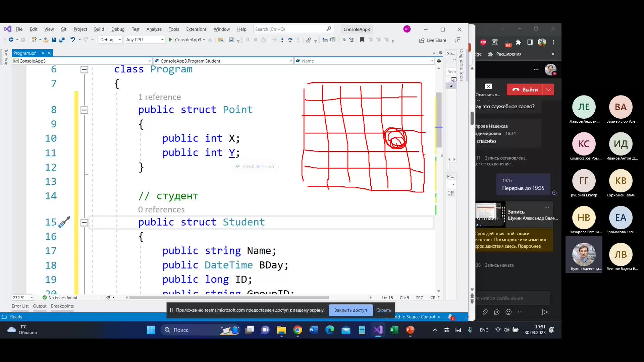Open the File menu
The height and width of the screenshot is (362, 644).
point(19,29)
